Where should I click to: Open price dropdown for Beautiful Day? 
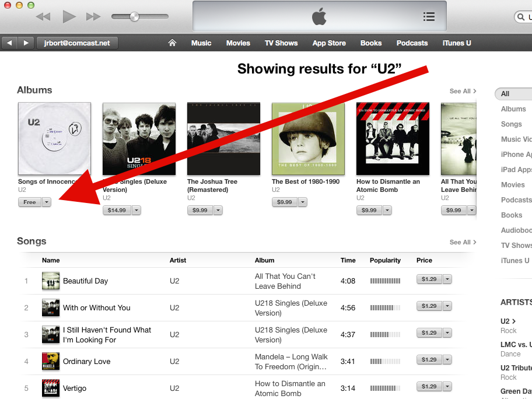[447, 279]
